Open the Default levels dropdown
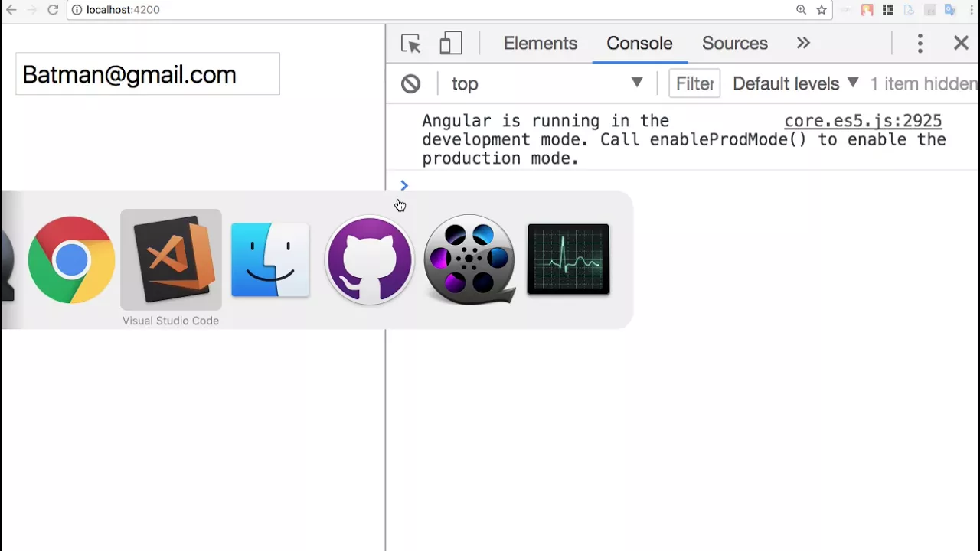 [x=795, y=83]
